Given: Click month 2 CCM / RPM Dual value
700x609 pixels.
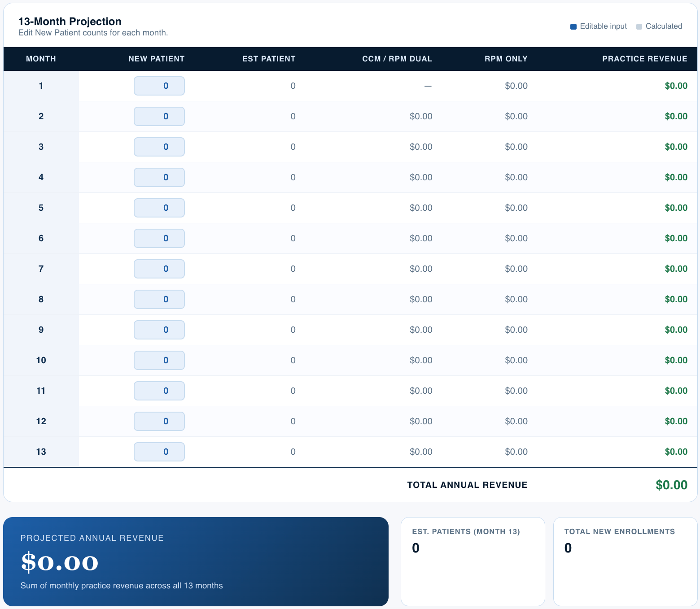Looking at the screenshot, I should [421, 116].
